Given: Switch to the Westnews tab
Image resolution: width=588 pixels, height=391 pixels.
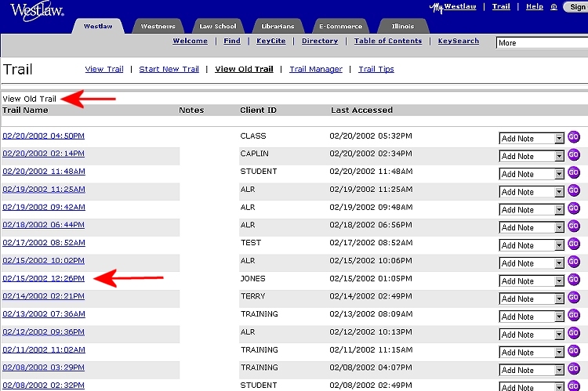Looking at the screenshot, I should [x=158, y=27].
